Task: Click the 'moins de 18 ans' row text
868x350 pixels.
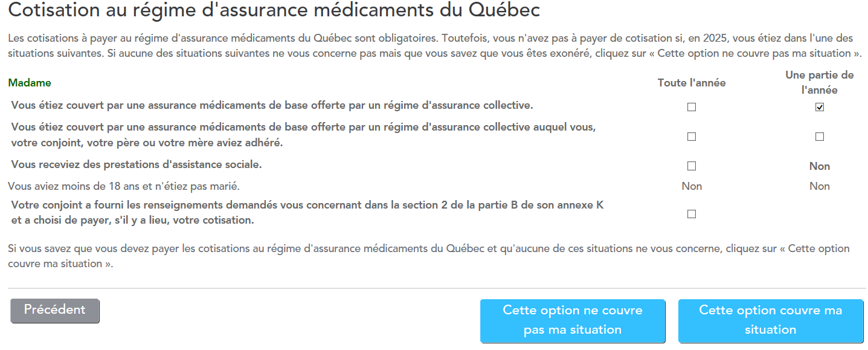Action: (127, 186)
